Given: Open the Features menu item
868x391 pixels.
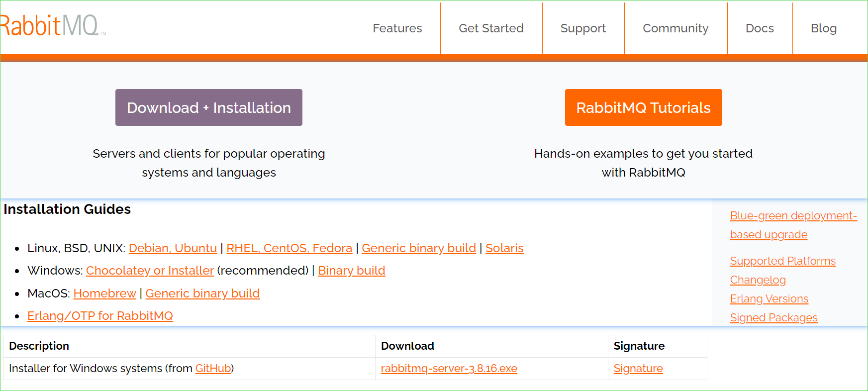Looking at the screenshot, I should point(397,28).
